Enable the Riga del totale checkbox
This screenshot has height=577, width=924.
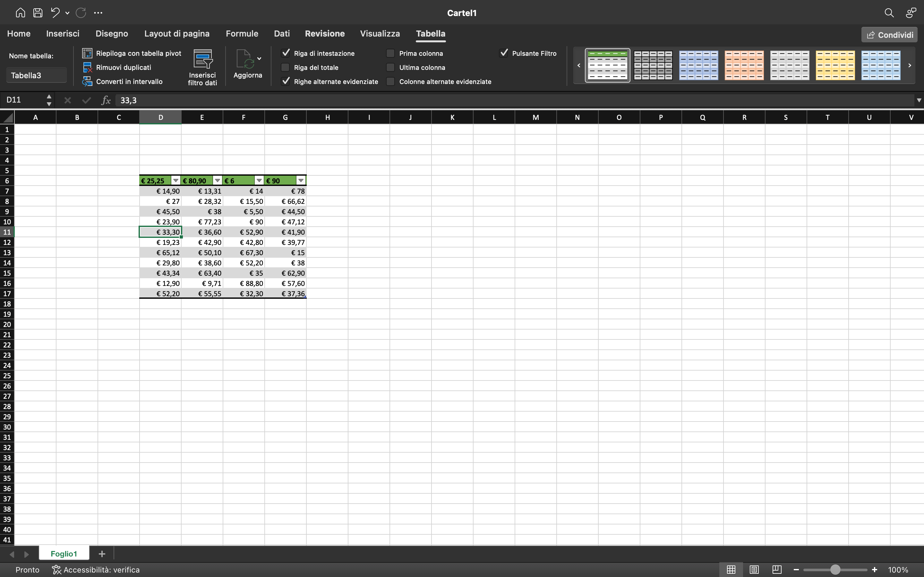tap(285, 67)
